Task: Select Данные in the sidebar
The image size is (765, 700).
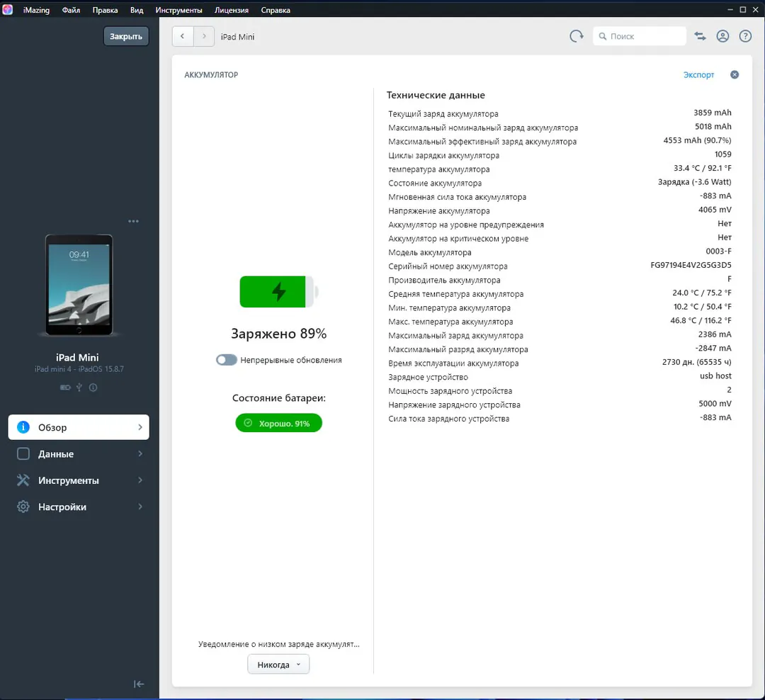Action: [x=79, y=454]
